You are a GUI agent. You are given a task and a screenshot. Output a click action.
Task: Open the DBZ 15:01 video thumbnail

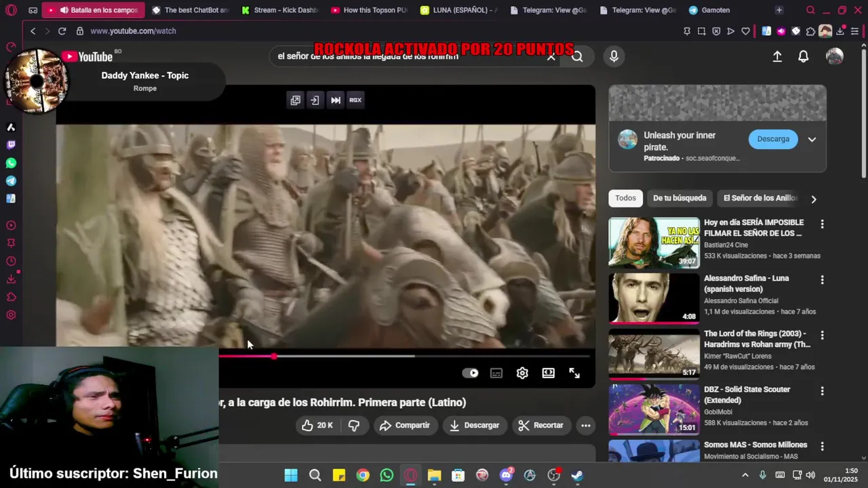(654, 409)
